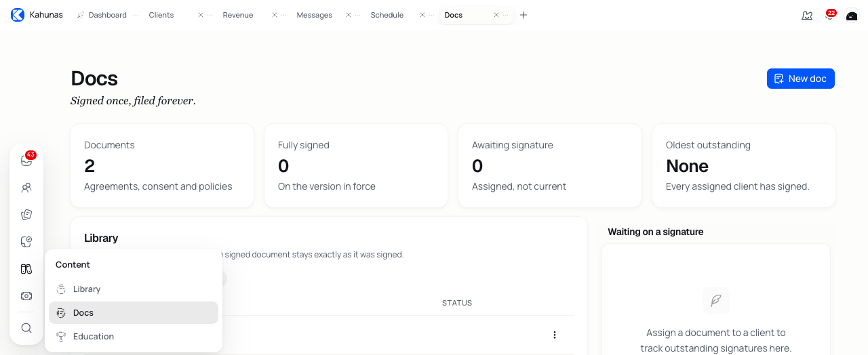Image resolution: width=868 pixels, height=355 pixels.
Task: Click 'Every assigned client has signed.' text
Action: click(x=738, y=186)
